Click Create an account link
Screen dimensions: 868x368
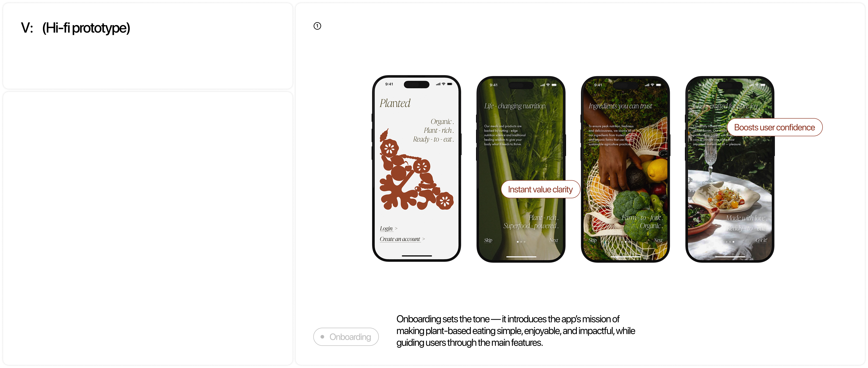400,239
